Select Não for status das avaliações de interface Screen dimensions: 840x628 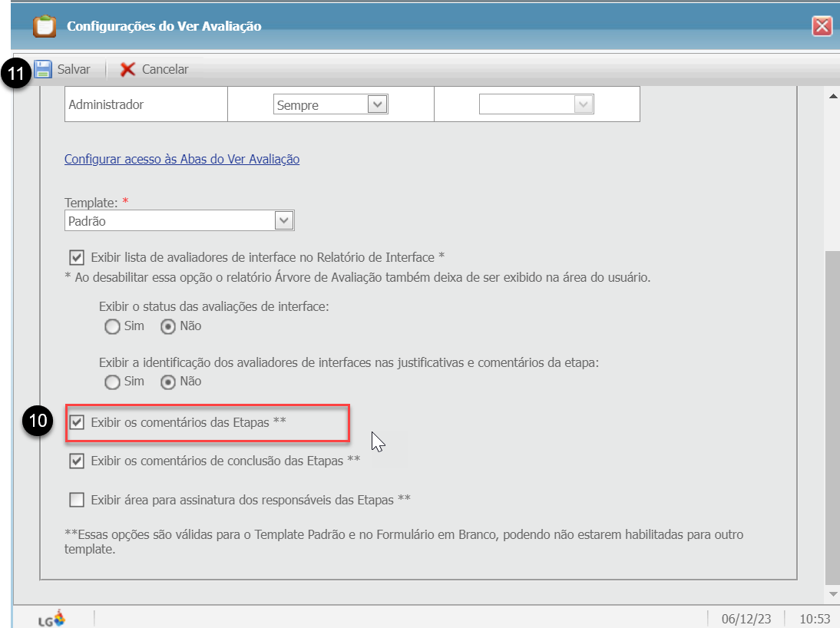(x=167, y=326)
